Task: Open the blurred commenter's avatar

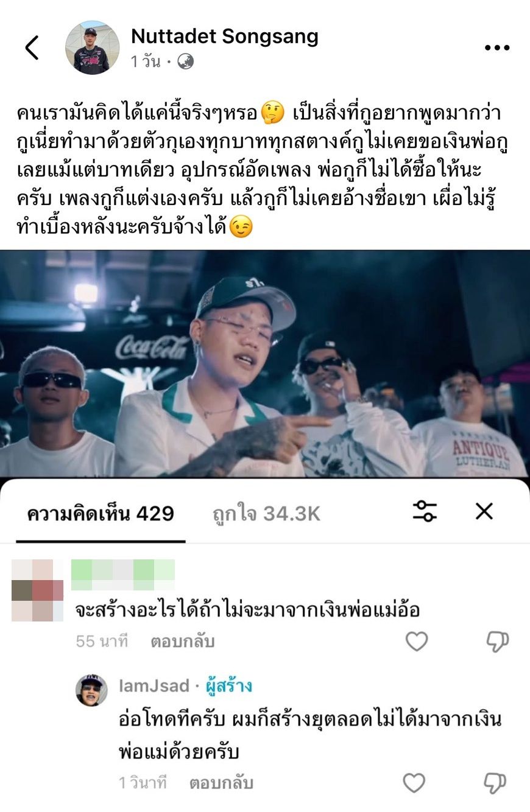Action: click(37, 590)
